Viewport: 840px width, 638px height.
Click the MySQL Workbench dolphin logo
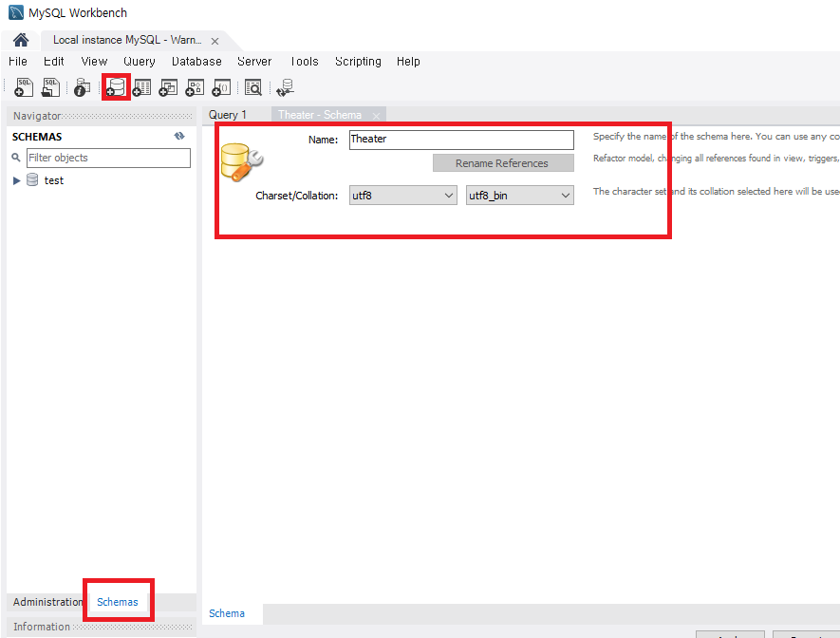click(x=16, y=12)
